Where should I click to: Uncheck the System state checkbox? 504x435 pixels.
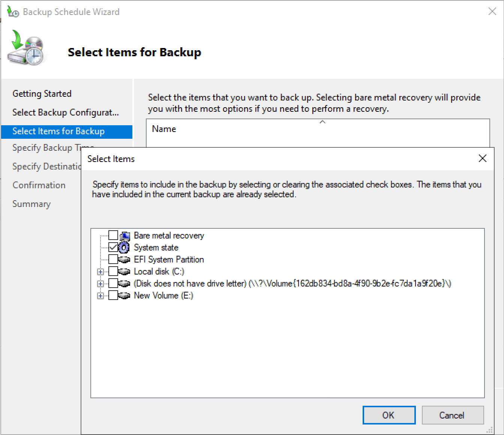(x=113, y=247)
